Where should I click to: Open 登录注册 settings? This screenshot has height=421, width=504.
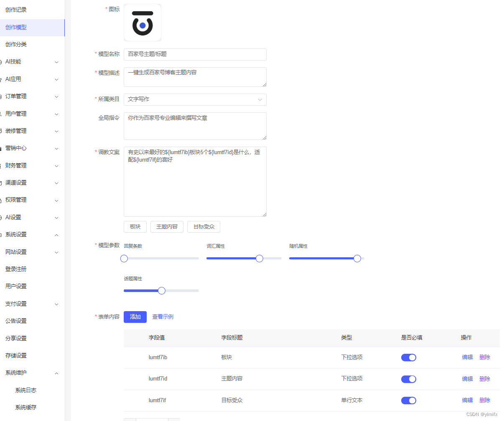(16, 269)
